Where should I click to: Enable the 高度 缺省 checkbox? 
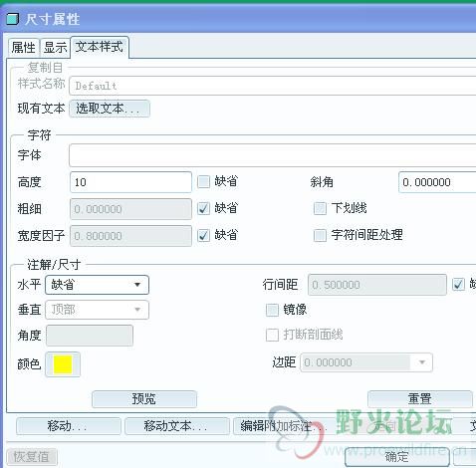[203, 181]
